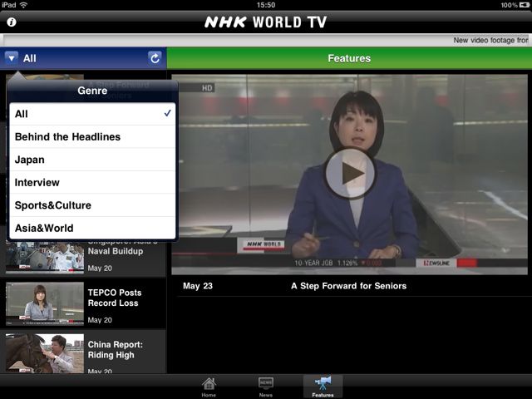
Task: Tap the Wi-Fi icon in status bar
Action: pyautogui.click(x=23, y=5)
